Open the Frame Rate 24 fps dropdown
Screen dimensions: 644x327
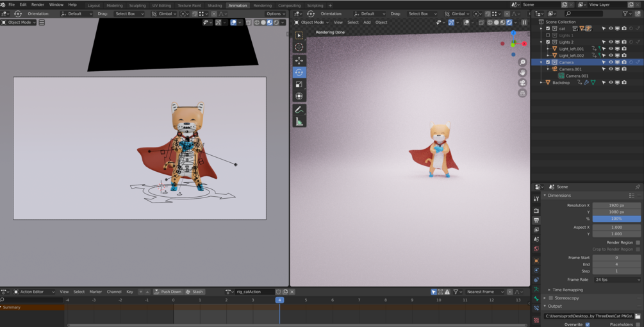[x=617, y=280]
